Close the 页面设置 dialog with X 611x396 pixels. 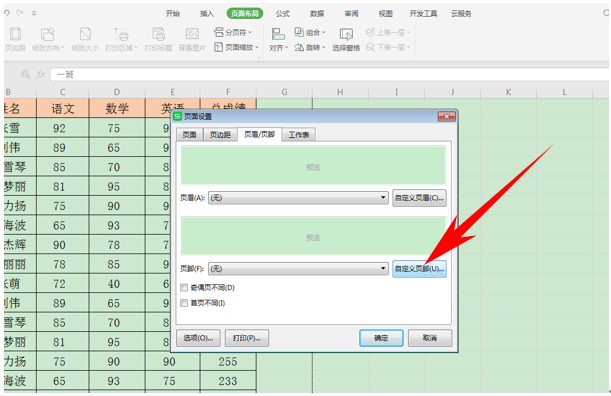click(x=447, y=117)
